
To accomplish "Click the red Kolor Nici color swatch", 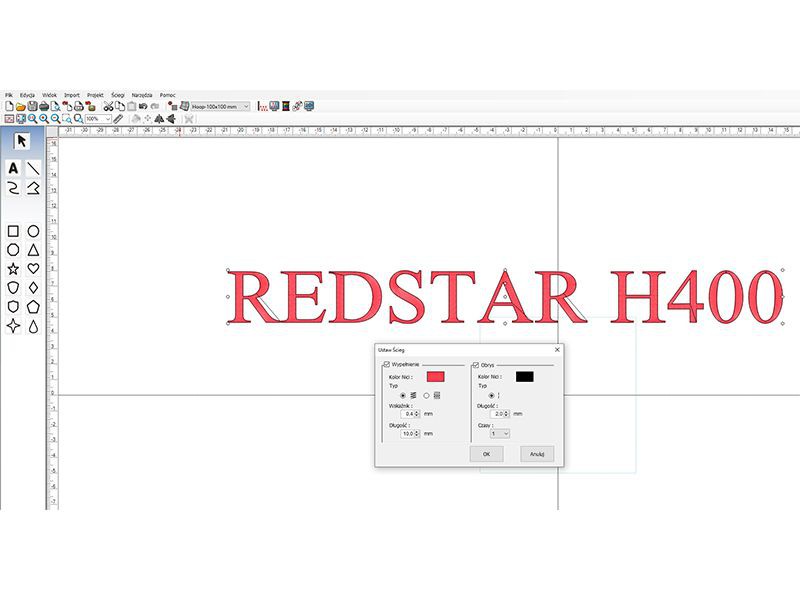I will point(435,376).
